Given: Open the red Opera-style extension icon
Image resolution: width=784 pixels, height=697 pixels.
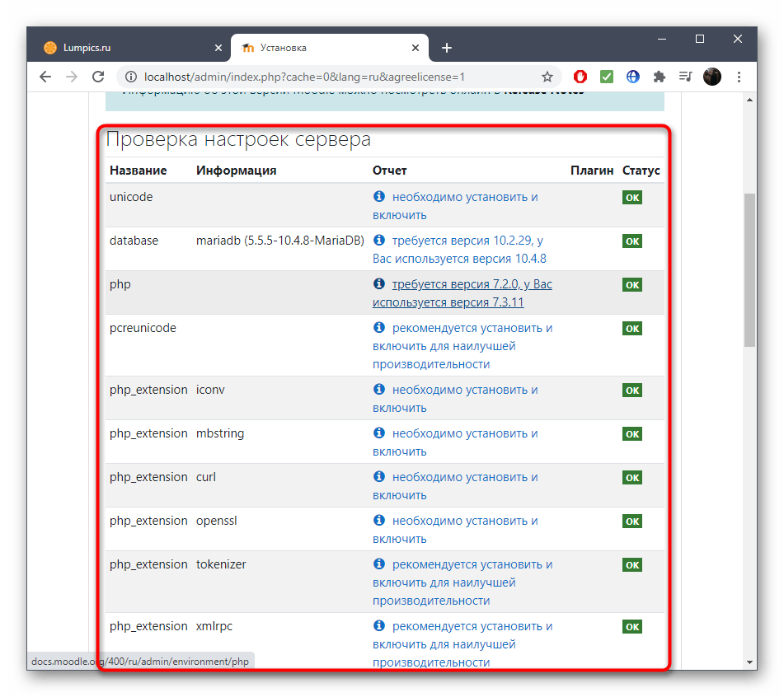Looking at the screenshot, I should click(x=580, y=77).
